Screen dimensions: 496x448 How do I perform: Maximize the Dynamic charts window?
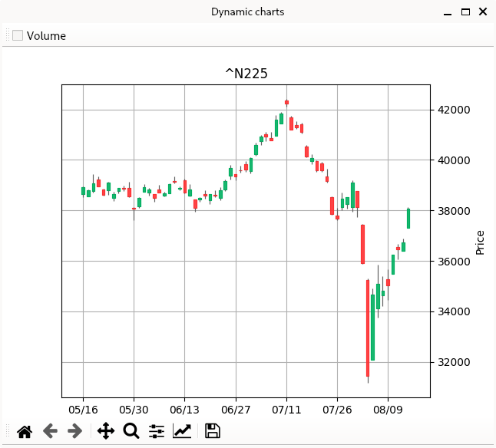(x=465, y=12)
